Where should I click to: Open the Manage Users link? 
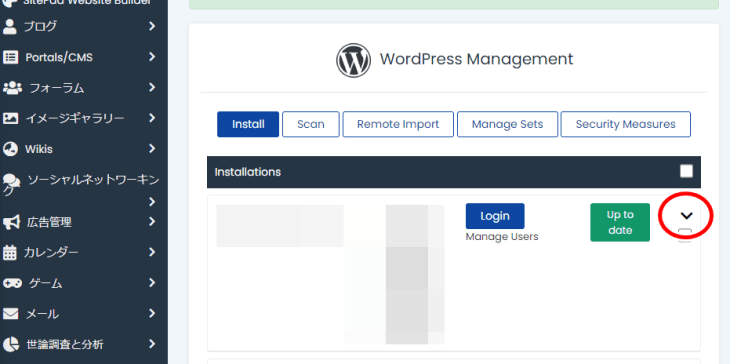pos(502,237)
